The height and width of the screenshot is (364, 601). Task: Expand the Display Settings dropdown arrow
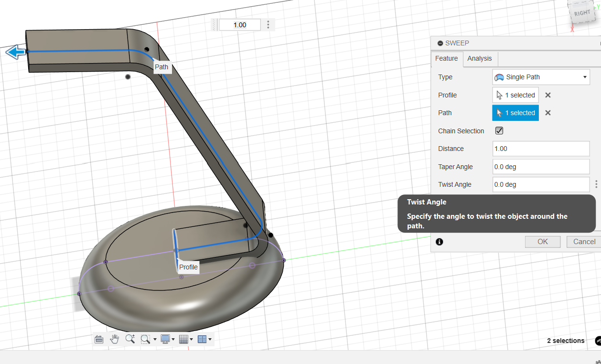[x=173, y=340]
